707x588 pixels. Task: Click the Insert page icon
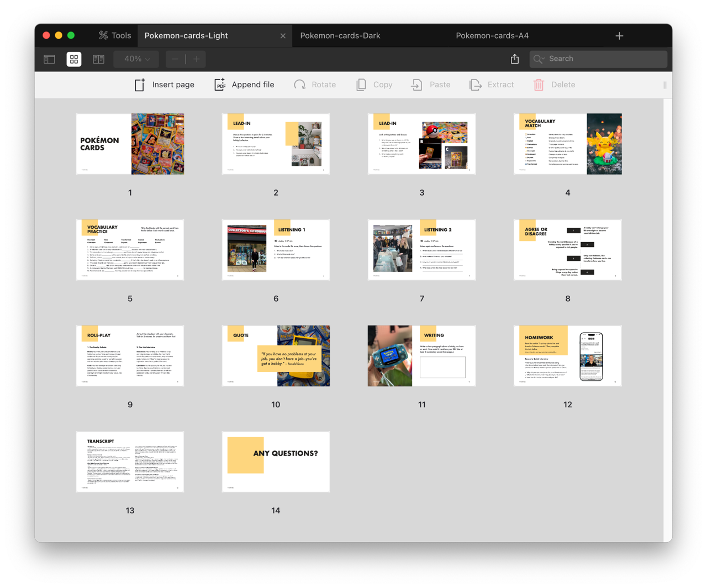tap(140, 85)
